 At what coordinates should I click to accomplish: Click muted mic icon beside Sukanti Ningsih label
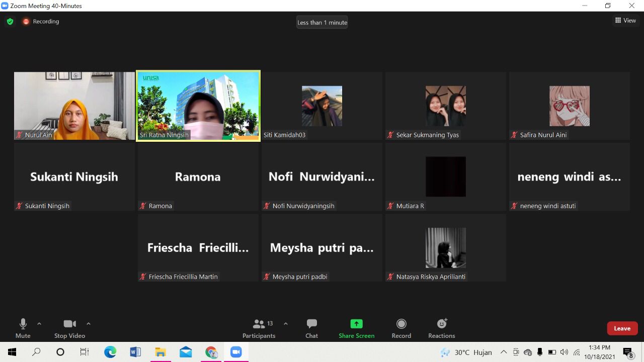tap(20, 206)
